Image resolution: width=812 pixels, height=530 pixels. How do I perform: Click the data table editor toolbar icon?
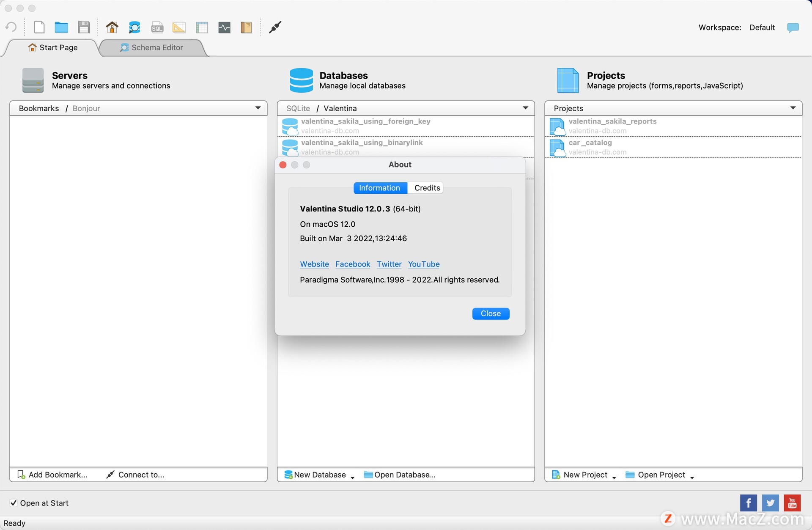click(x=202, y=27)
